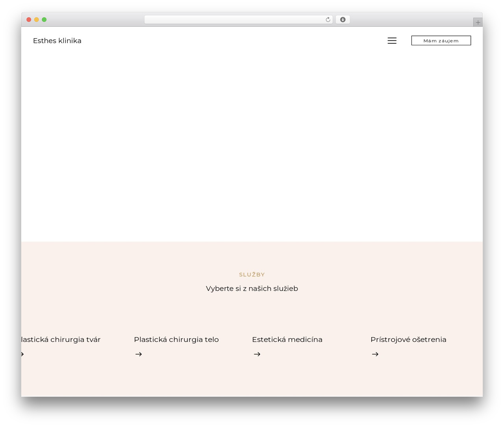Open Plastická chirurgia telo service
504x427 pixels.
[x=176, y=340]
